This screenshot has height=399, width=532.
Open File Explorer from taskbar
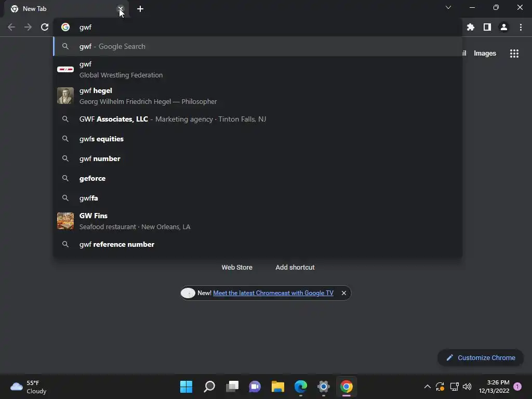(278, 387)
